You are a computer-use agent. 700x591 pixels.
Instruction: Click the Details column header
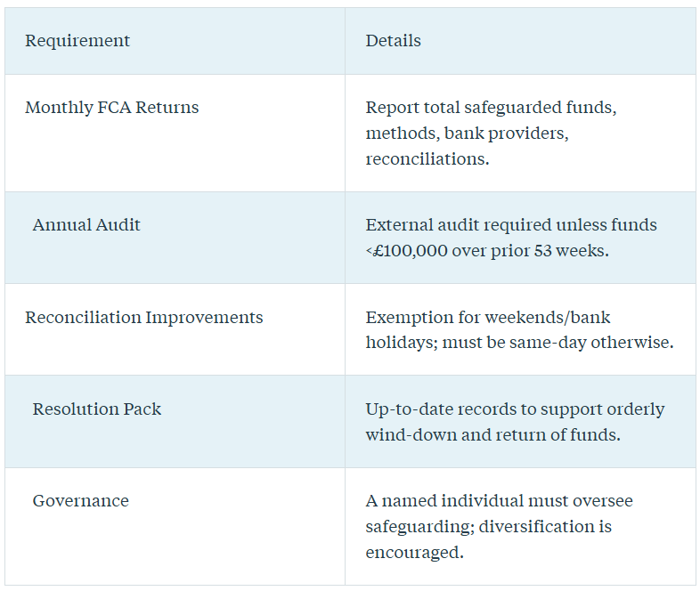pyautogui.click(x=393, y=41)
